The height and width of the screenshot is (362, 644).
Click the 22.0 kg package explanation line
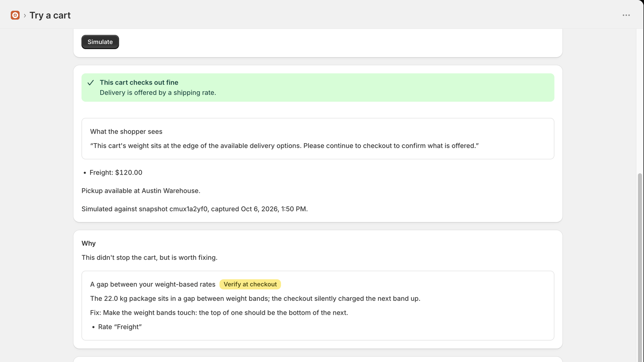click(255, 298)
